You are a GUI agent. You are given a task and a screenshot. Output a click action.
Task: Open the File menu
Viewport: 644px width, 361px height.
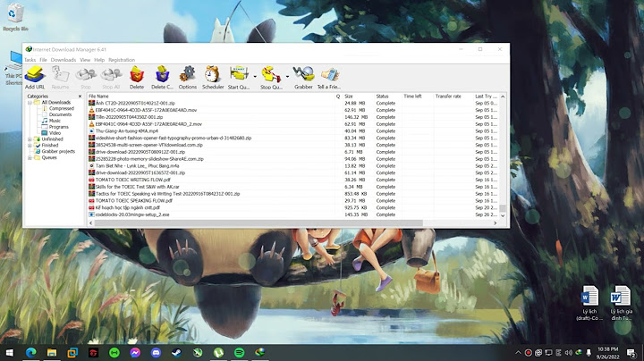tap(43, 60)
